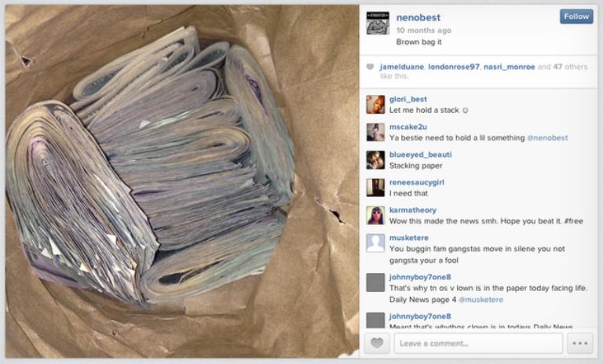
Task: Open the karmatheory username link
Action: 413,210
